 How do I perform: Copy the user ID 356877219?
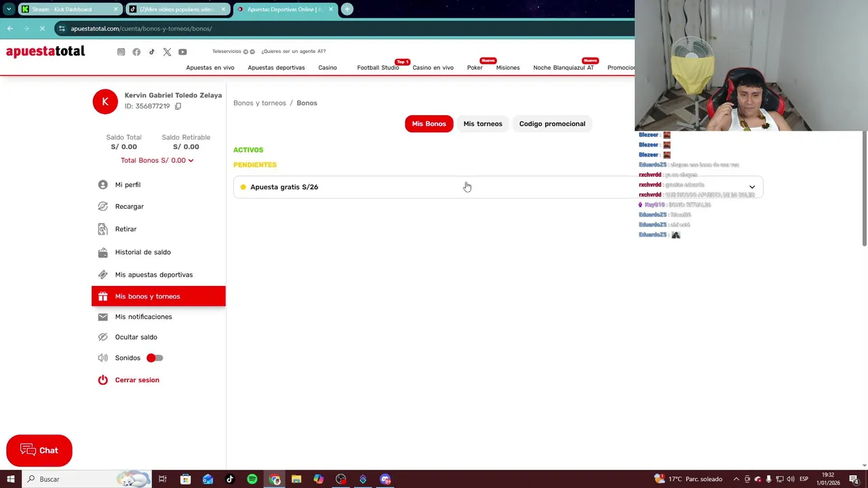pos(178,106)
